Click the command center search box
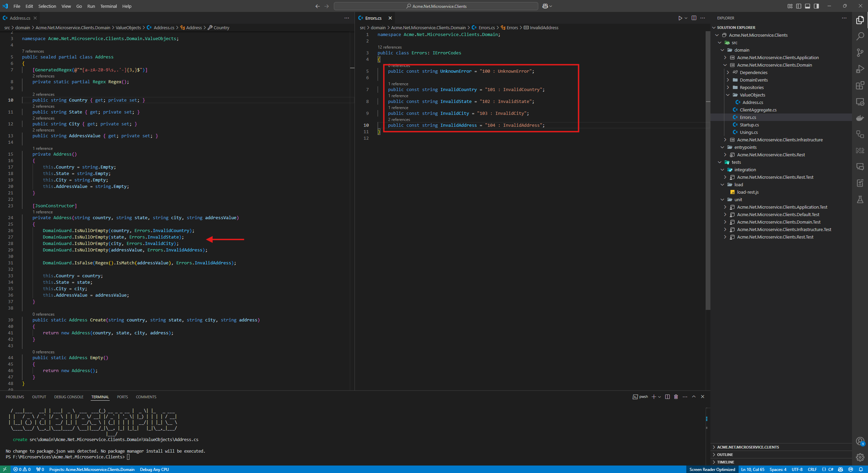 pyautogui.click(x=436, y=6)
